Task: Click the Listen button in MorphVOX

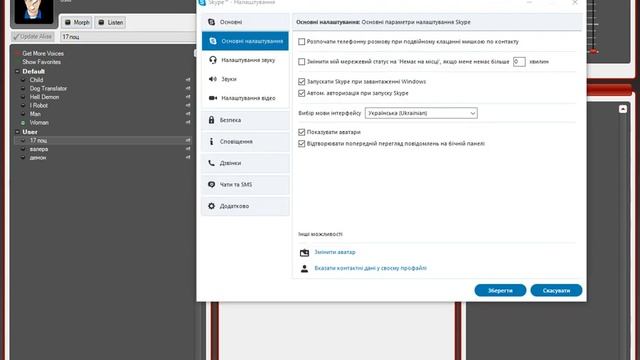Action: [x=110, y=22]
